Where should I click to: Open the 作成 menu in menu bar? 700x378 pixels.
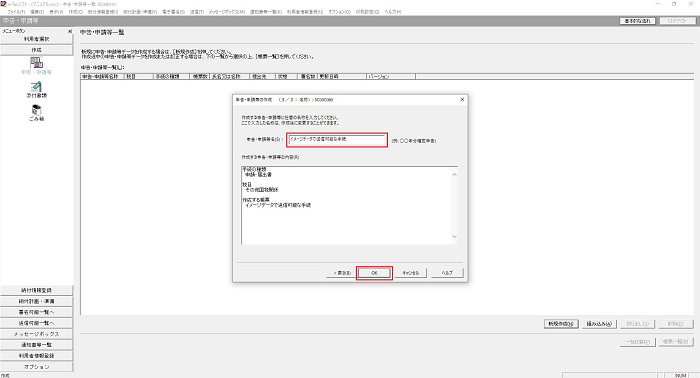75,12
